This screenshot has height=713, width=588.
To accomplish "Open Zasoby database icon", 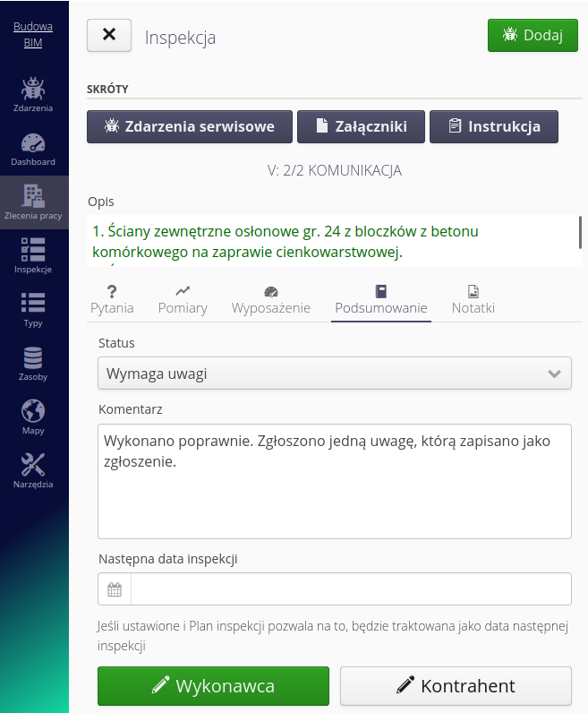I will (33, 364).
